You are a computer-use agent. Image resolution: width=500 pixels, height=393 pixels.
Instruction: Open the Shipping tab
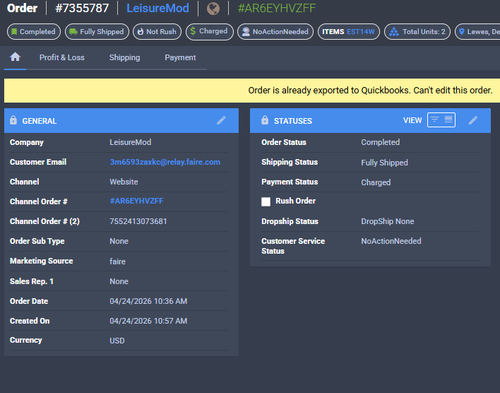tap(125, 57)
